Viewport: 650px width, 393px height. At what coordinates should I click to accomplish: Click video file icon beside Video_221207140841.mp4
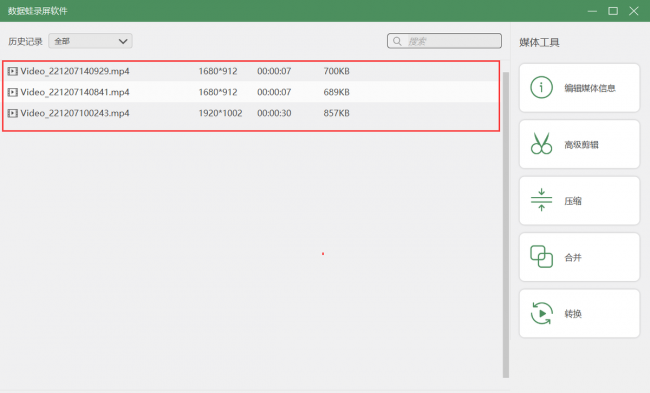pyautogui.click(x=12, y=92)
